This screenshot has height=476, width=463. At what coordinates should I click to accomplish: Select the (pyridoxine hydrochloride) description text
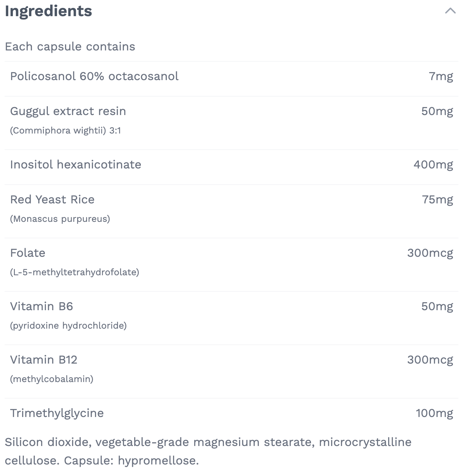[x=68, y=326]
